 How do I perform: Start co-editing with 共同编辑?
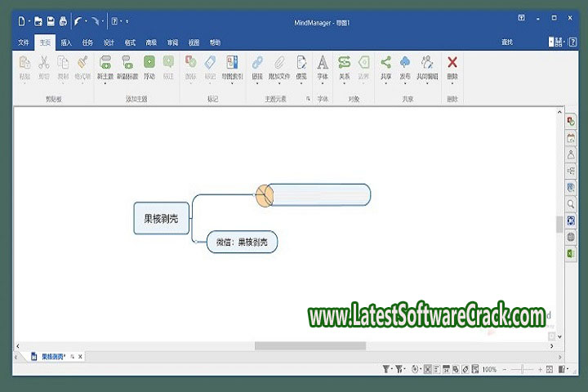pos(427,68)
